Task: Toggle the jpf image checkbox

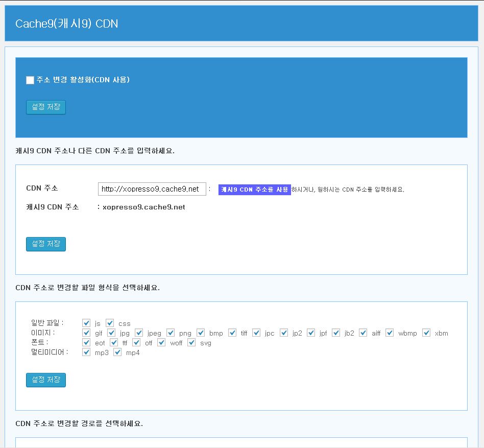Action: pos(311,333)
